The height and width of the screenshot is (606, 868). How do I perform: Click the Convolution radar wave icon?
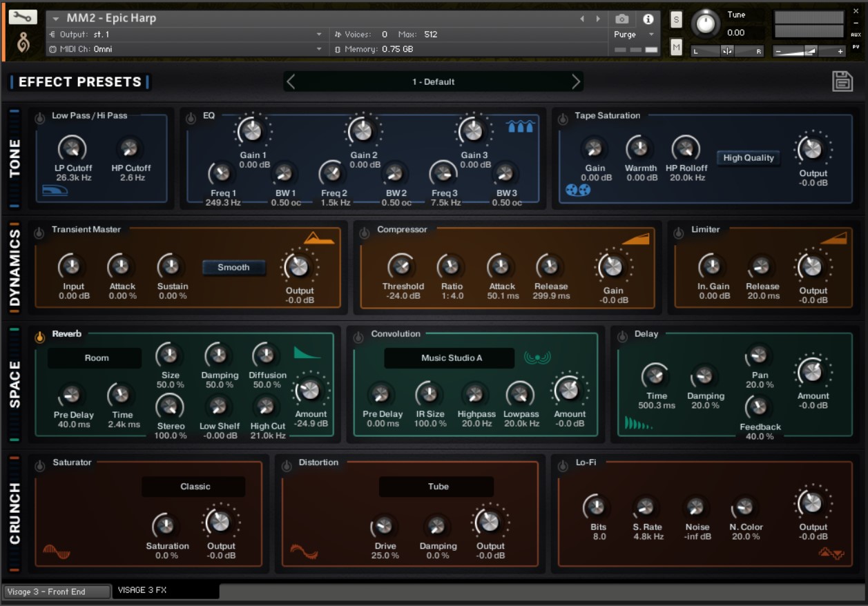coord(537,358)
